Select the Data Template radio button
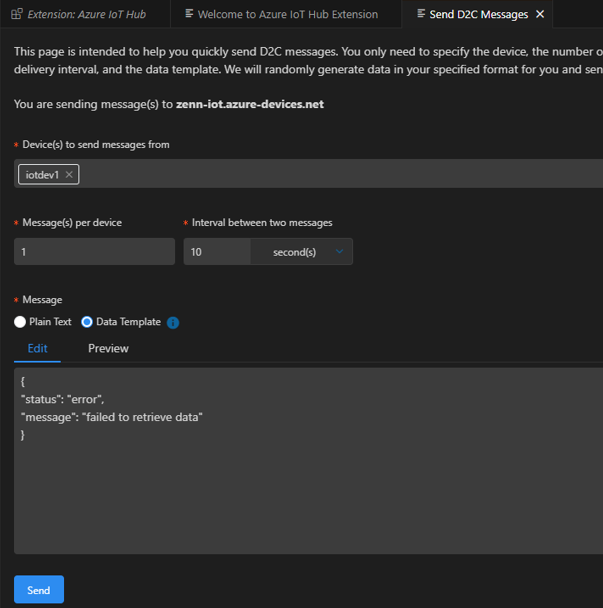 87,322
